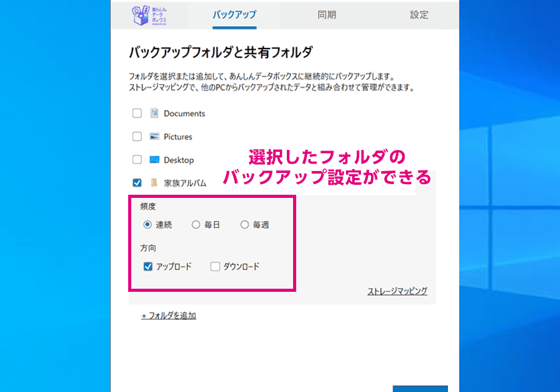Uncheck the 家族アルバム folder checkbox
Image resolution: width=560 pixels, height=392 pixels.
(137, 183)
